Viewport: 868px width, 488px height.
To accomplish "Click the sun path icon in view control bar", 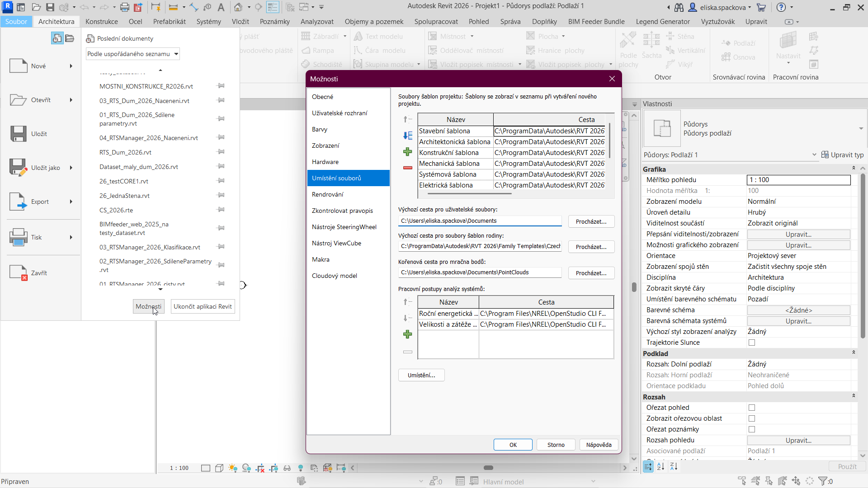I will (233, 468).
